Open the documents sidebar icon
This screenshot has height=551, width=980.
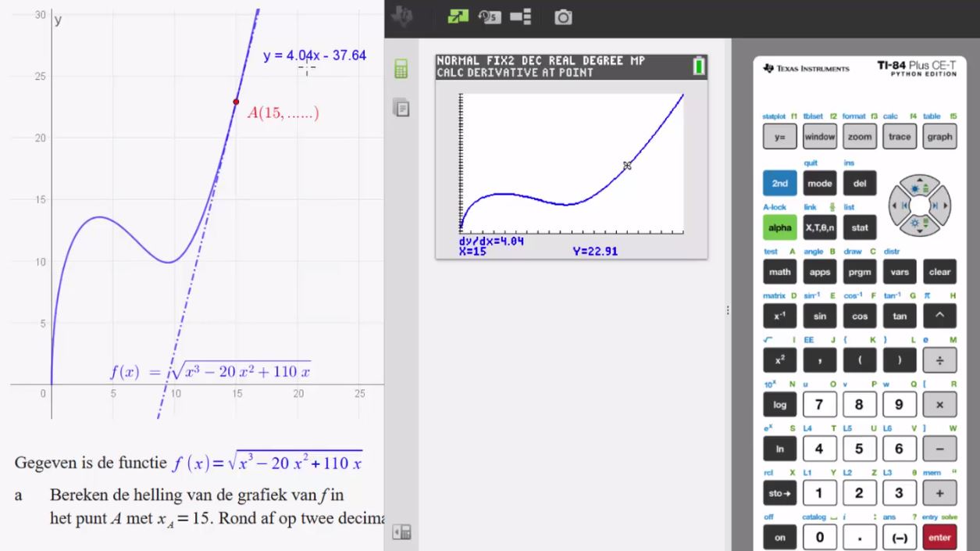coord(401,108)
